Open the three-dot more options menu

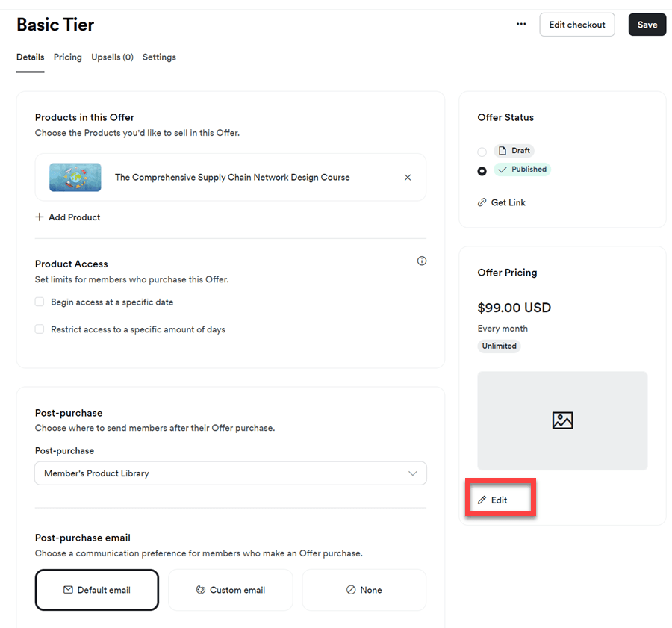(521, 24)
